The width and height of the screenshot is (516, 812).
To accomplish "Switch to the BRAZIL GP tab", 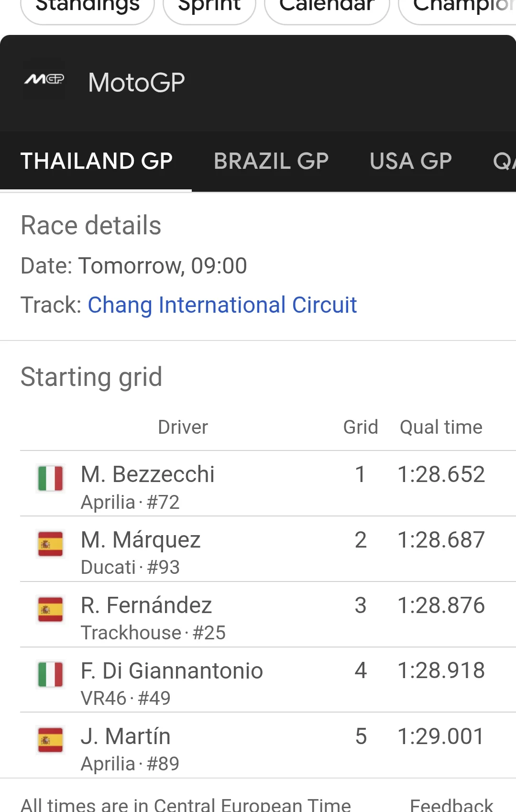I will click(x=271, y=161).
